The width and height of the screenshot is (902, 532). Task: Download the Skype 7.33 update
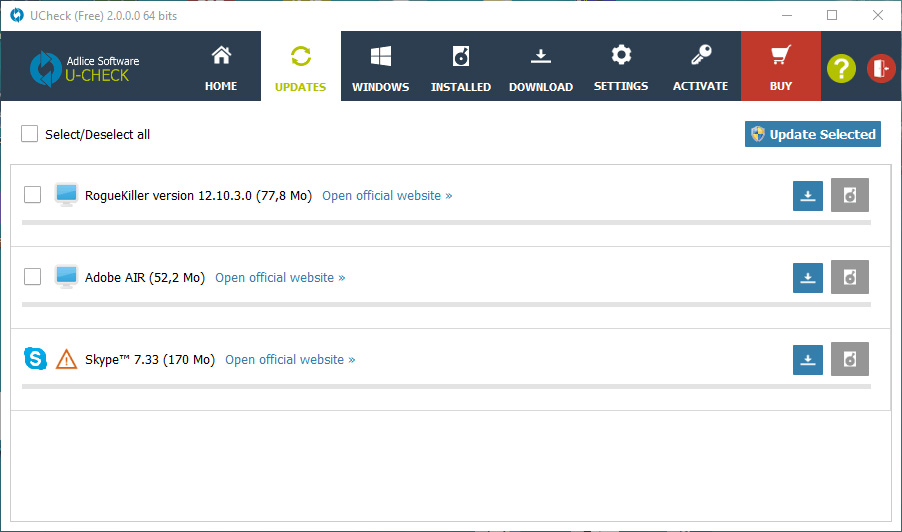click(808, 359)
